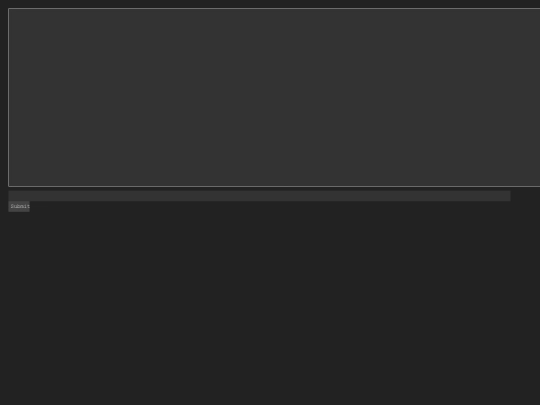Click the dark gray single-line textbox
The image size is (540, 405).
pyautogui.click(x=259, y=196)
